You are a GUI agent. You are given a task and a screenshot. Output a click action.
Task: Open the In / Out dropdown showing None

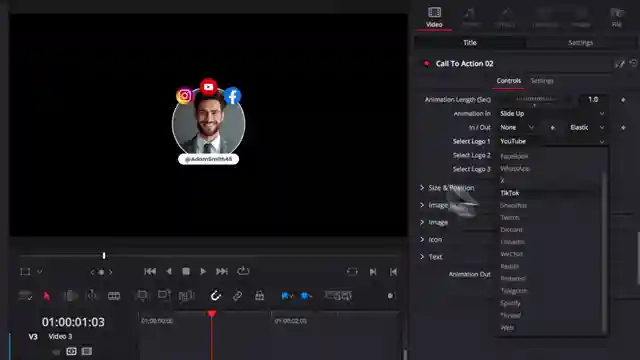click(x=517, y=127)
